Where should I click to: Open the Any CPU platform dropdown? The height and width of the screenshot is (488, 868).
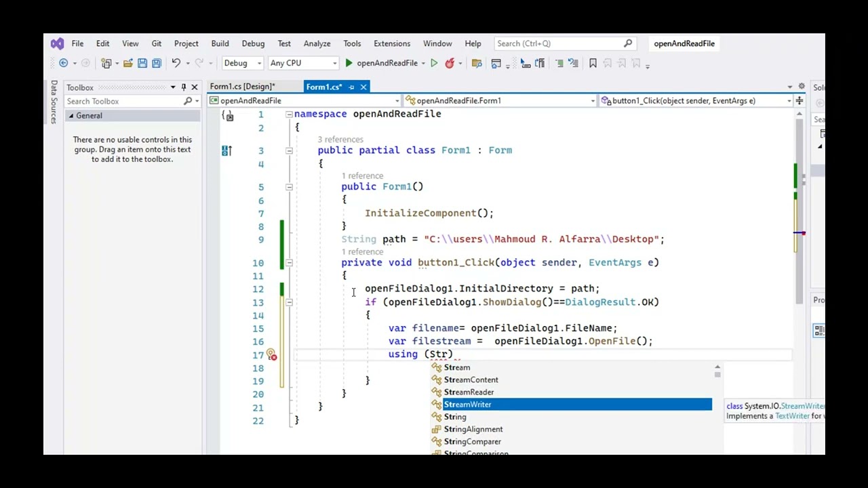(x=303, y=63)
